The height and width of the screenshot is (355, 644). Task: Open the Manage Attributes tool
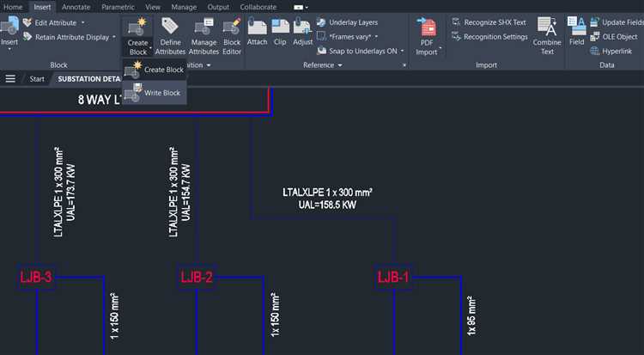point(204,36)
